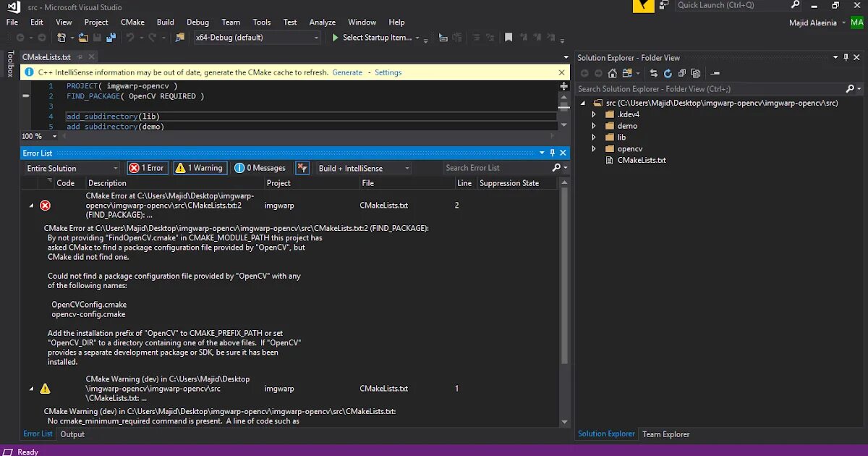This screenshot has height=456, width=868.
Task: Click the split editor window icon
Action: (x=563, y=85)
